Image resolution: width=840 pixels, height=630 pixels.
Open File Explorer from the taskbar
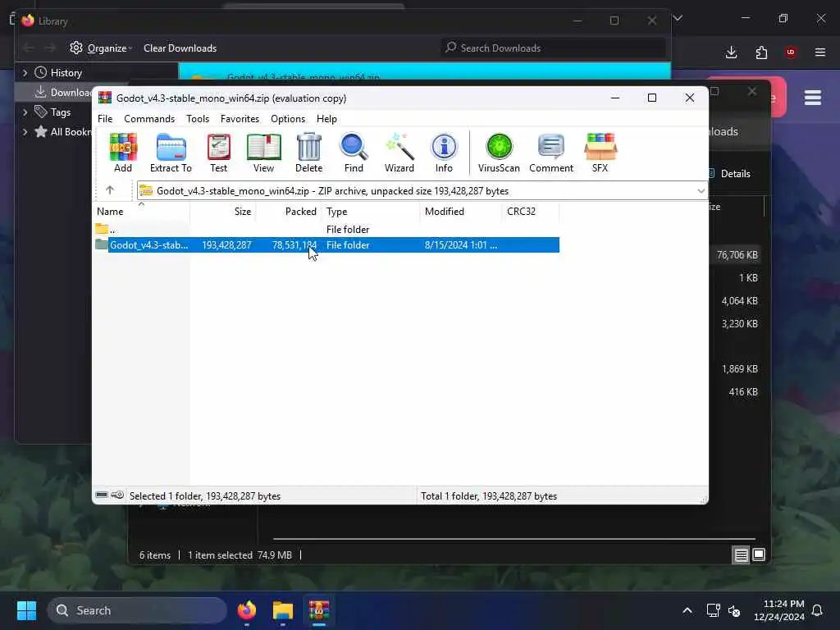283,610
